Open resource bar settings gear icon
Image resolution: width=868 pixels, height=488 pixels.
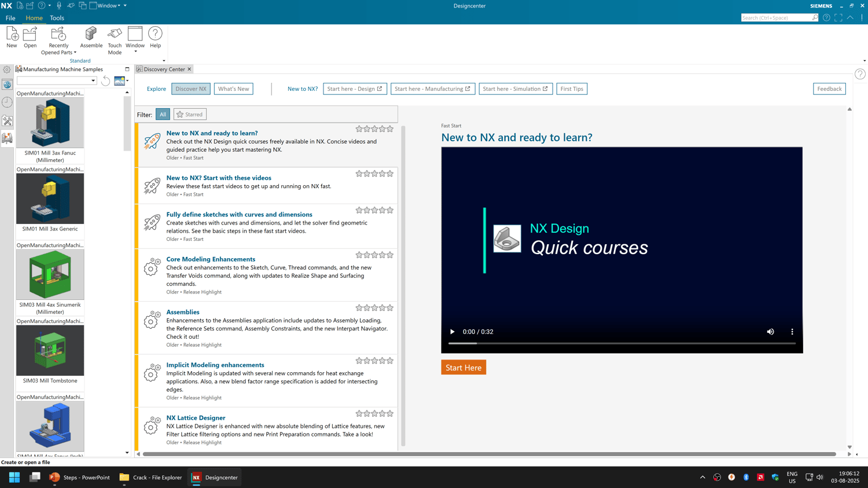coord(7,69)
